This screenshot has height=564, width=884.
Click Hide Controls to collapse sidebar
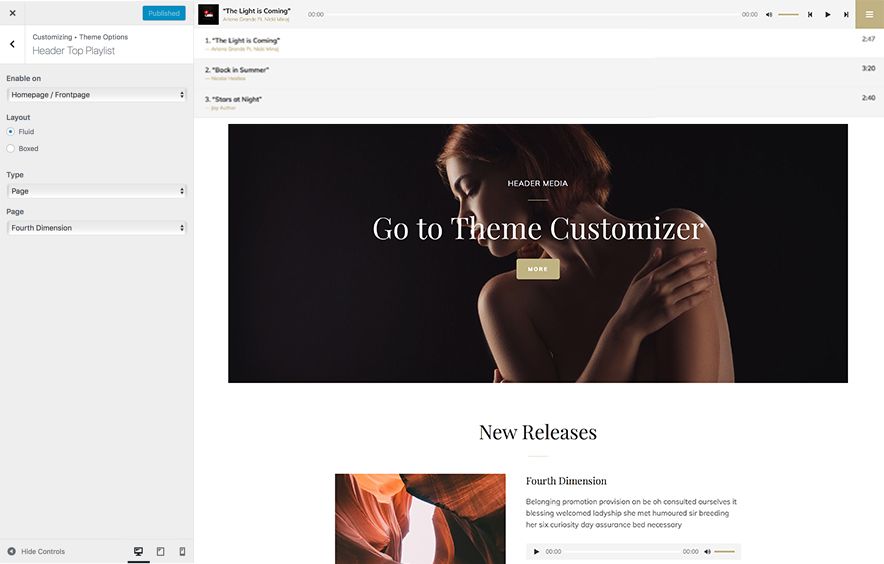(36, 551)
